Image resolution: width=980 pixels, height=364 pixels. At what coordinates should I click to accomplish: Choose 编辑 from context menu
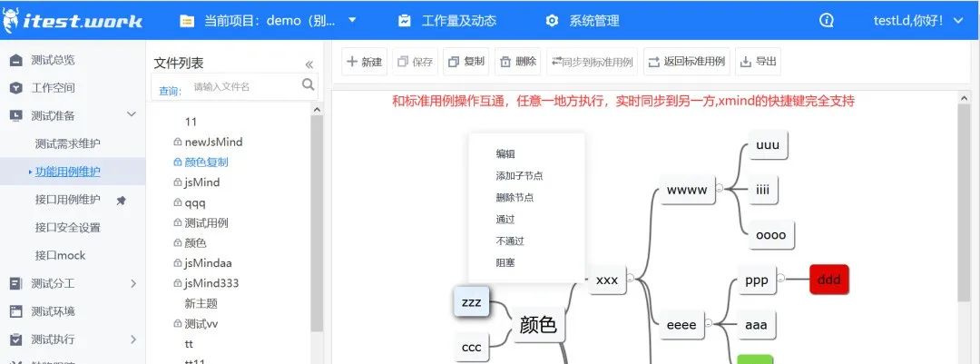(505, 153)
